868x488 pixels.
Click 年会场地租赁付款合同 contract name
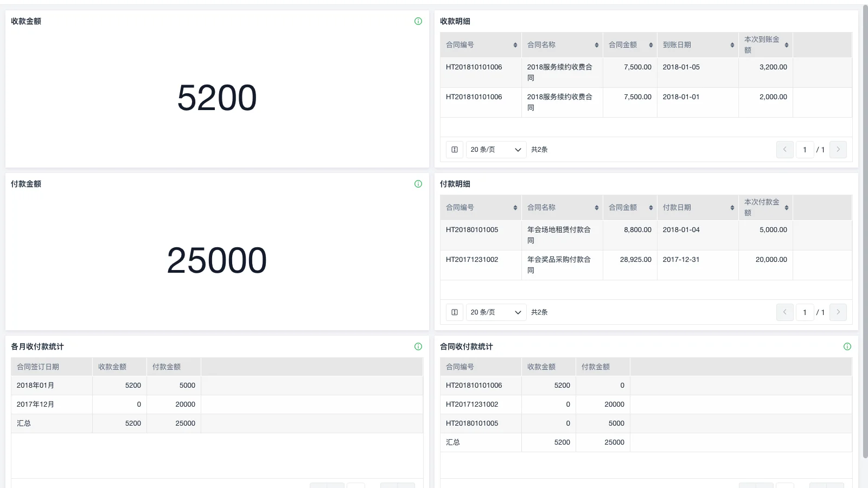tap(559, 235)
